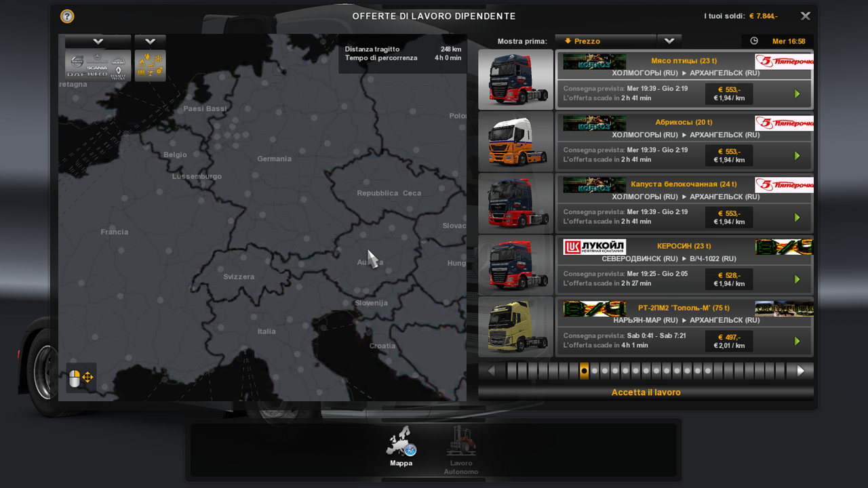Select the filled page indicator dot below the jobs
The image size is (868, 488).
pyautogui.click(x=584, y=371)
